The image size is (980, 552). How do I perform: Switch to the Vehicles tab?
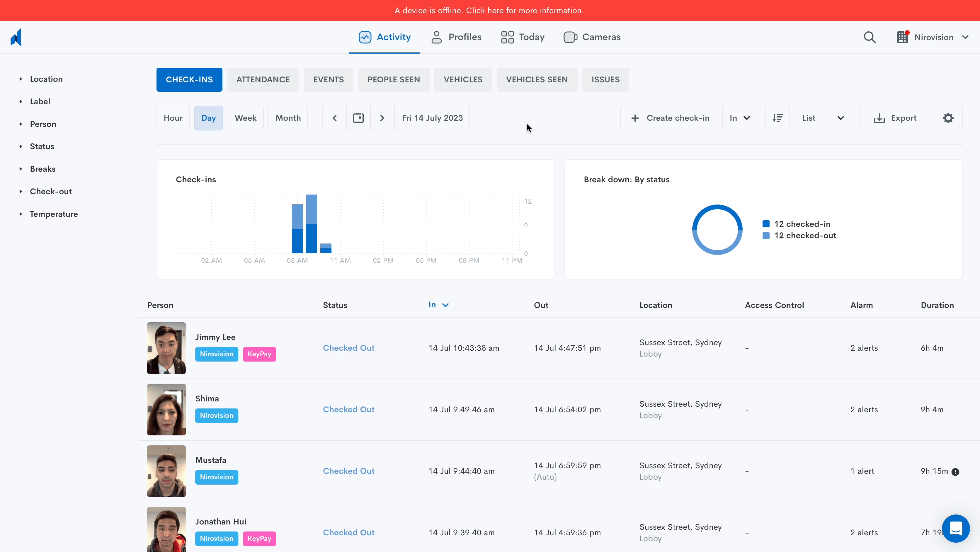pyautogui.click(x=463, y=79)
